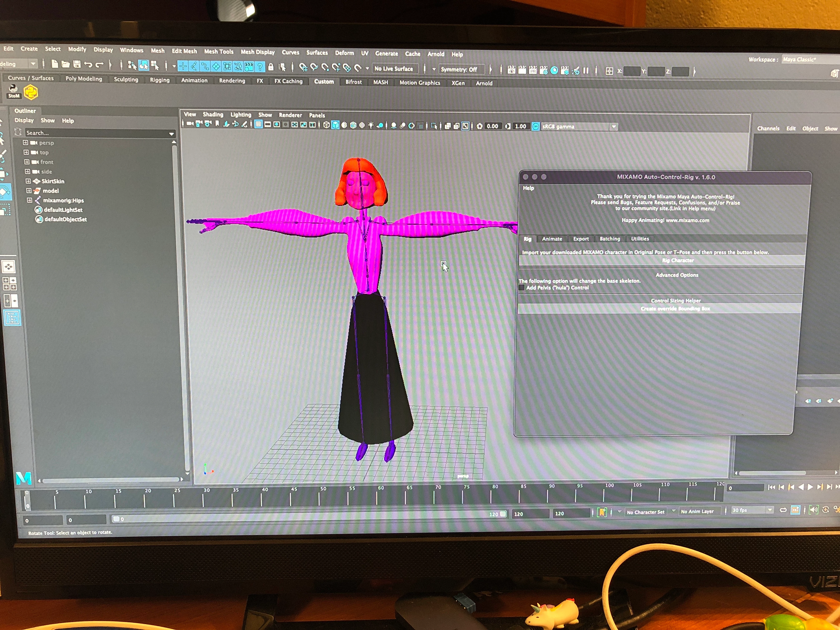Toggle the timeline loop playback icon
This screenshot has width=840, height=630.
[783, 510]
